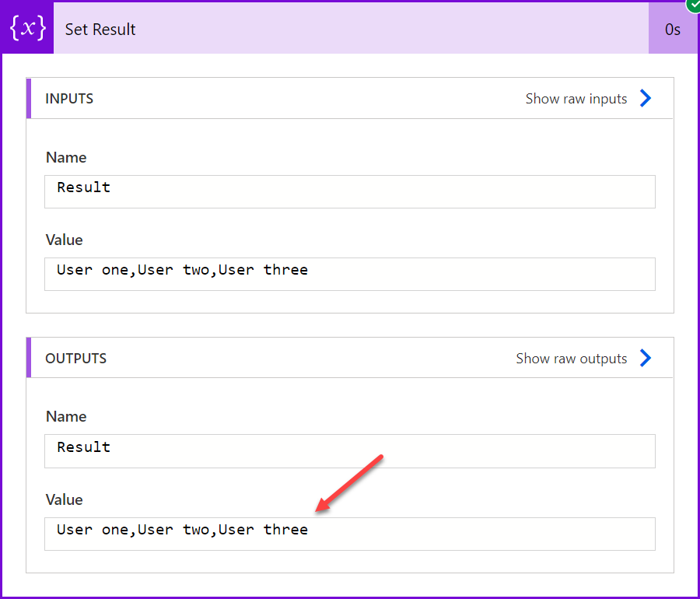This screenshot has height=599, width=700.
Task: Click the OUTPUTS section heading
Action: [x=76, y=359]
